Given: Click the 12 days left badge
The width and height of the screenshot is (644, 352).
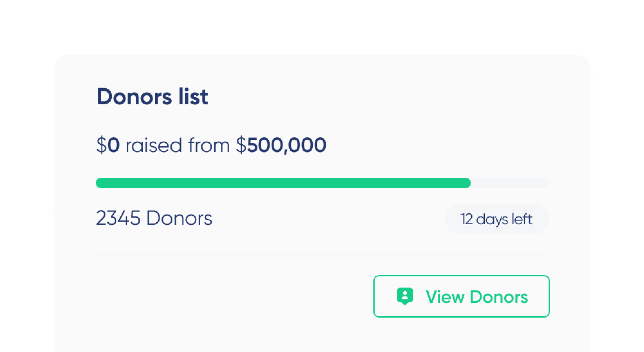Looking at the screenshot, I should click(x=497, y=219).
